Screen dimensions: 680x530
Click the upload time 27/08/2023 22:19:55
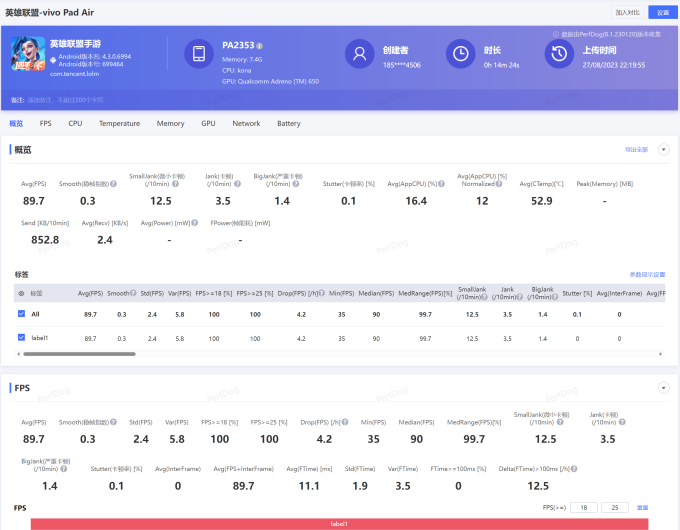pos(614,65)
